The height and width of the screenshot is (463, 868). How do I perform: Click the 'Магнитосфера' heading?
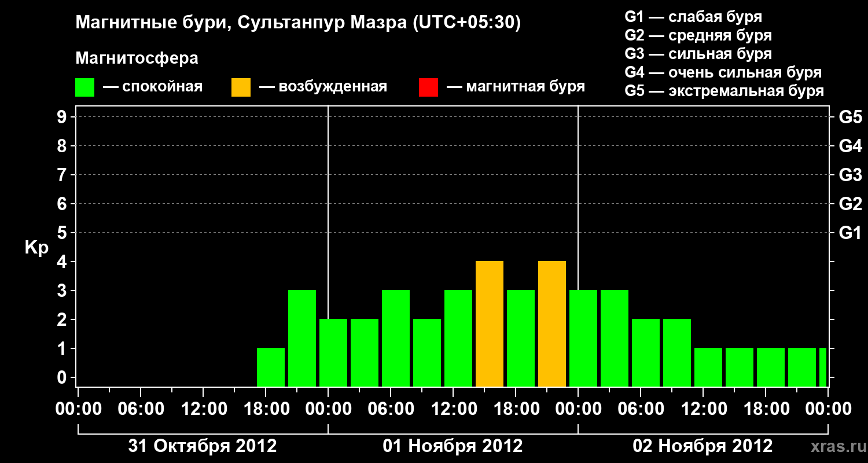137,58
